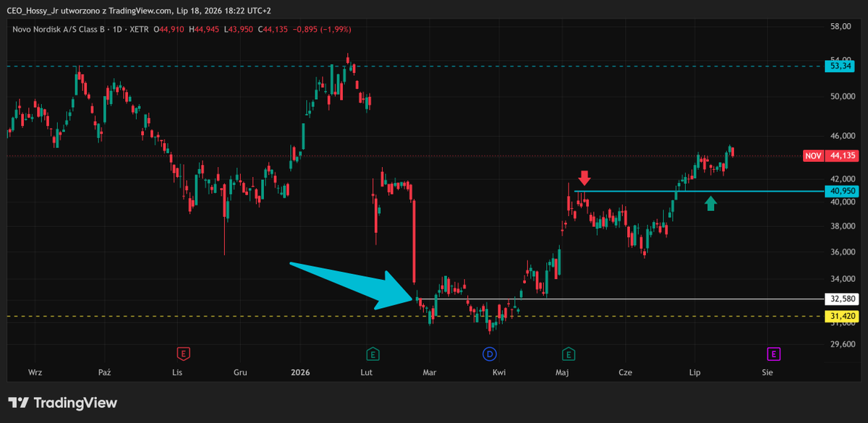
Task: Click the 38,000 price axis label
Action: [x=841, y=226]
